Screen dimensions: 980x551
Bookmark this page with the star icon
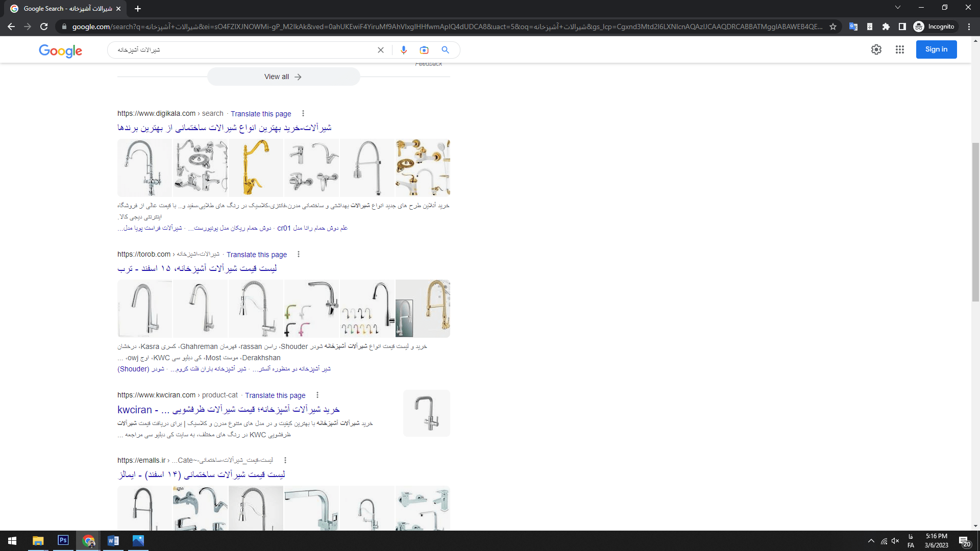[833, 27]
